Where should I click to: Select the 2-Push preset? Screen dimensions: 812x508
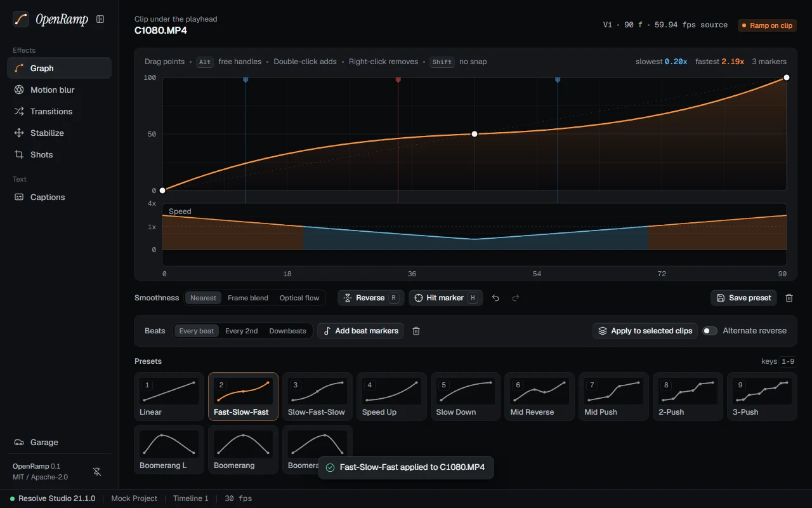point(688,396)
